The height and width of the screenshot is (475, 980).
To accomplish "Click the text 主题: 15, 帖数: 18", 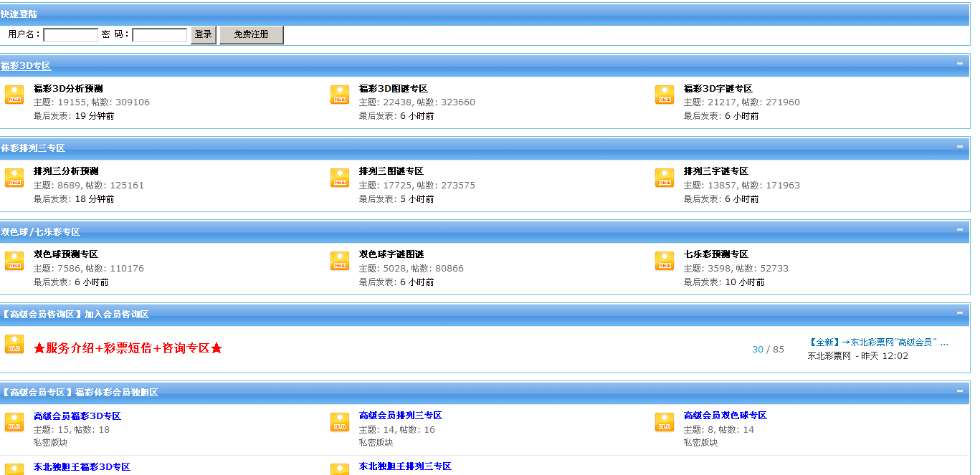I will 72,430.
